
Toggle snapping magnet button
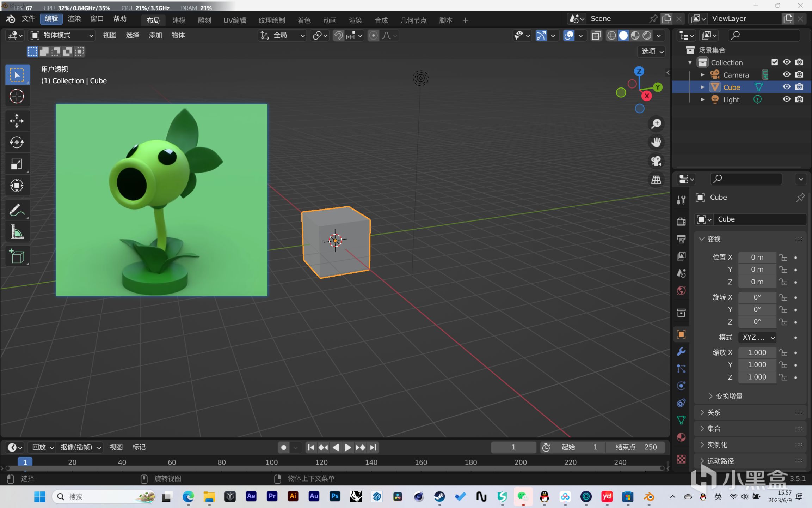[x=338, y=35]
